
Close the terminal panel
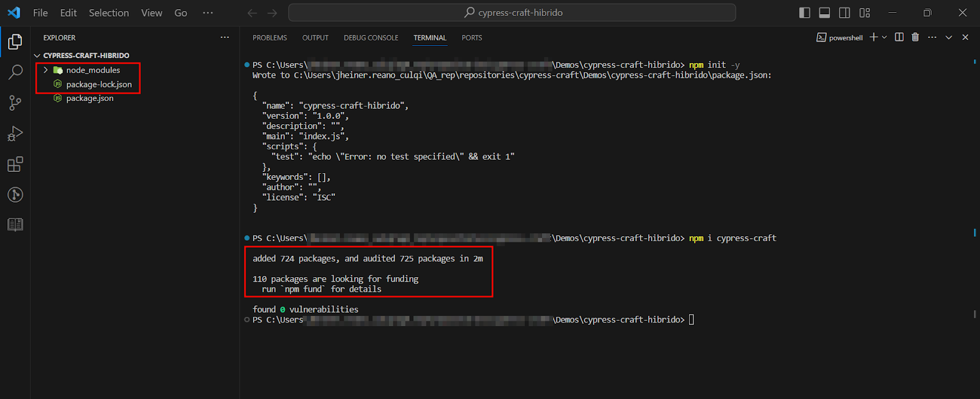point(965,37)
